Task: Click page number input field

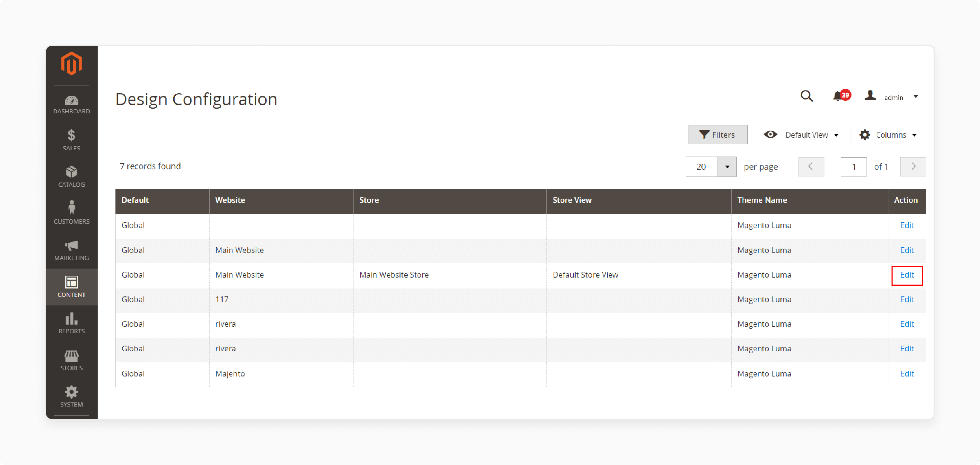Action: click(853, 167)
